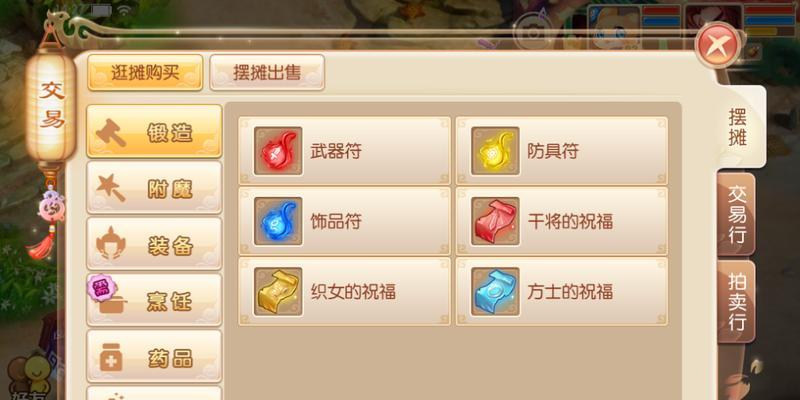
Task: Tap the cooking pot icon for 烹饪
Action: point(109,298)
